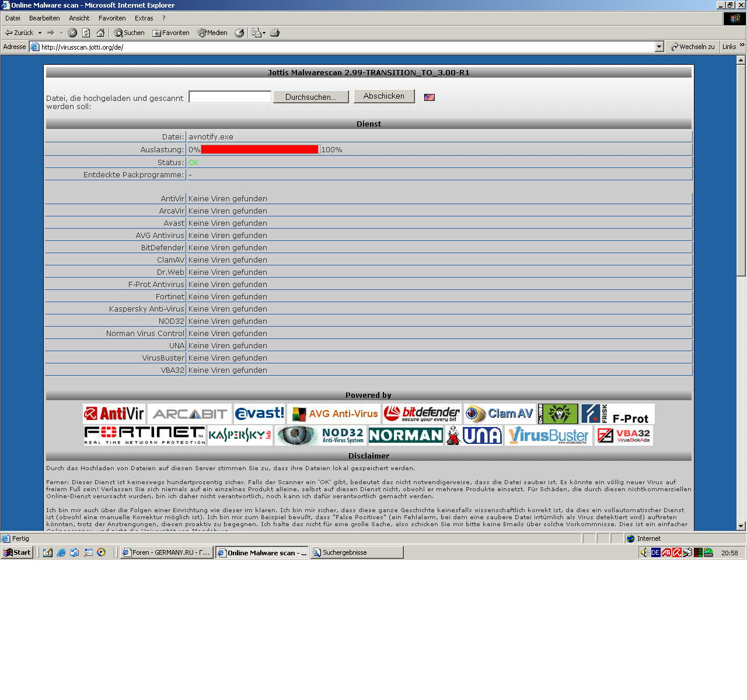Click the UNA logo
Viewport: 747px width, 700px height.
(474, 435)
